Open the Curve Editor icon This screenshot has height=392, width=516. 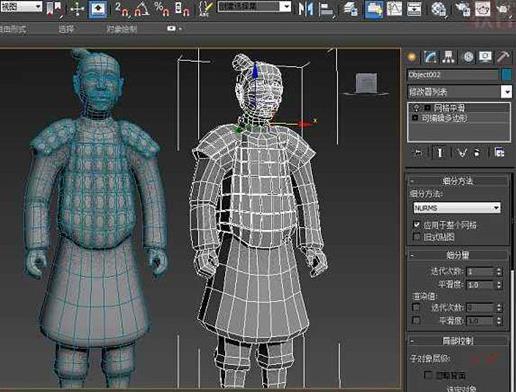tap(395, 9)
